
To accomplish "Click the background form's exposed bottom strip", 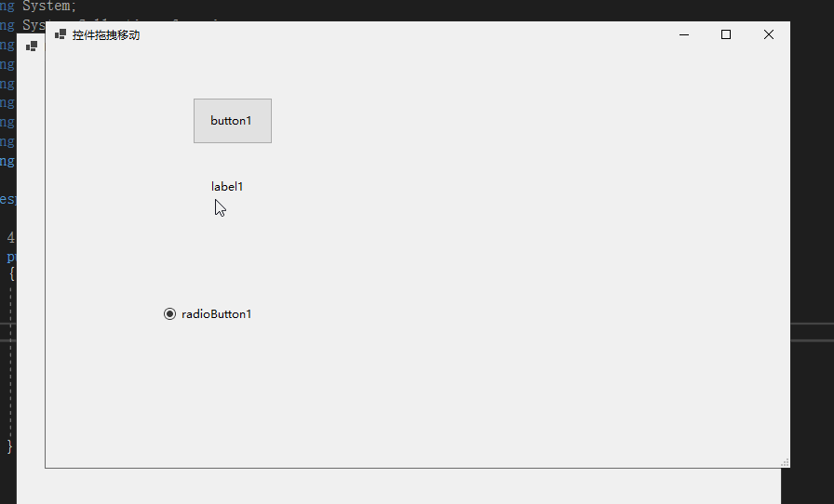I will (399, 486).
